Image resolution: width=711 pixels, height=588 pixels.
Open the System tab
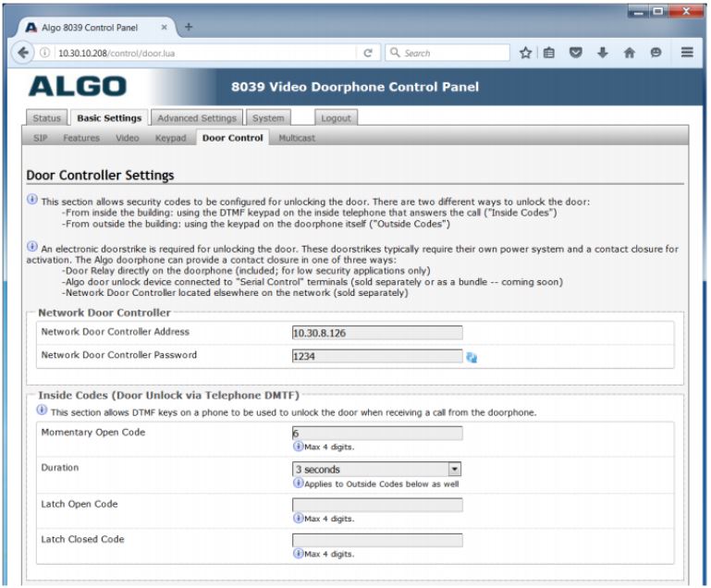coord(268,117)
